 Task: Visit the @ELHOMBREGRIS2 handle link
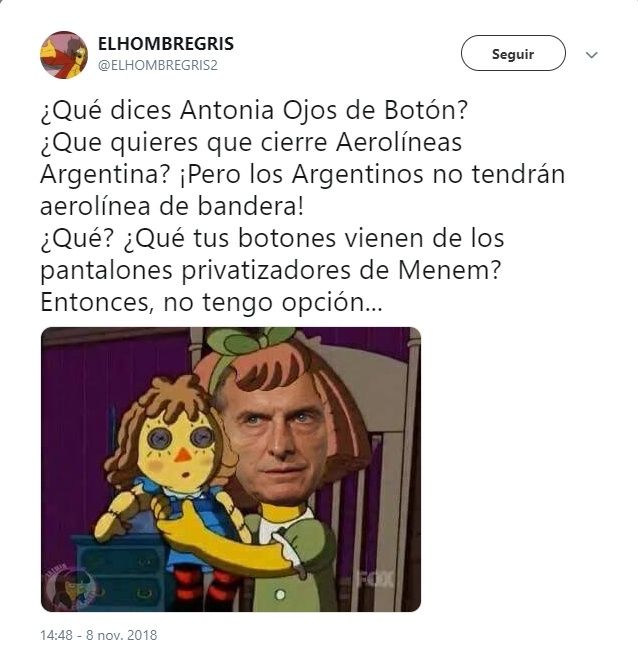(x=158, y=65)
